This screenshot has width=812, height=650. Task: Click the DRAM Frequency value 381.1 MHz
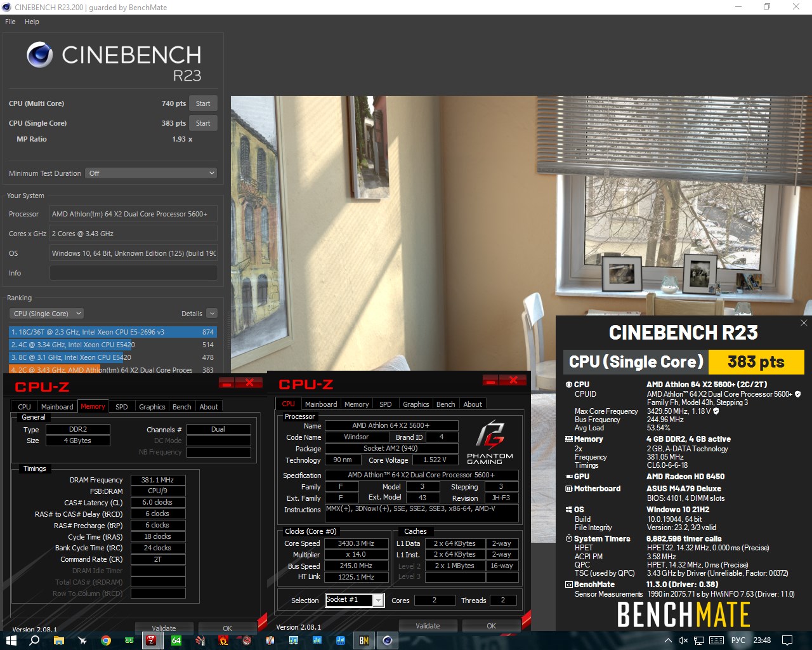pos(158,480)
